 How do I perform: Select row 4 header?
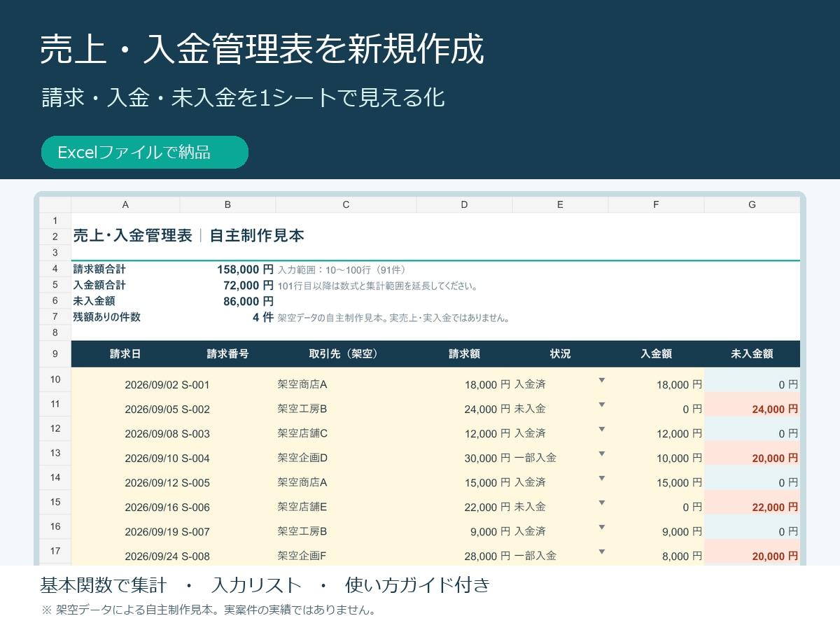(x=55, y=269)
